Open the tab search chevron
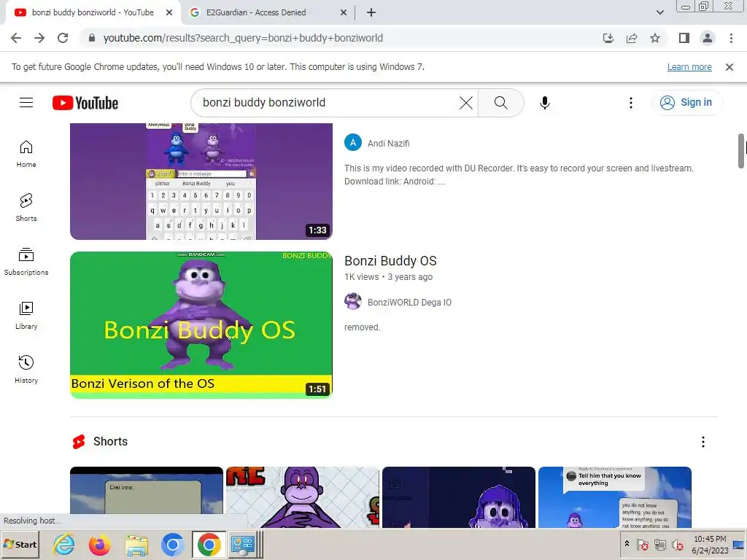747x560 pixels. [659, 12]
